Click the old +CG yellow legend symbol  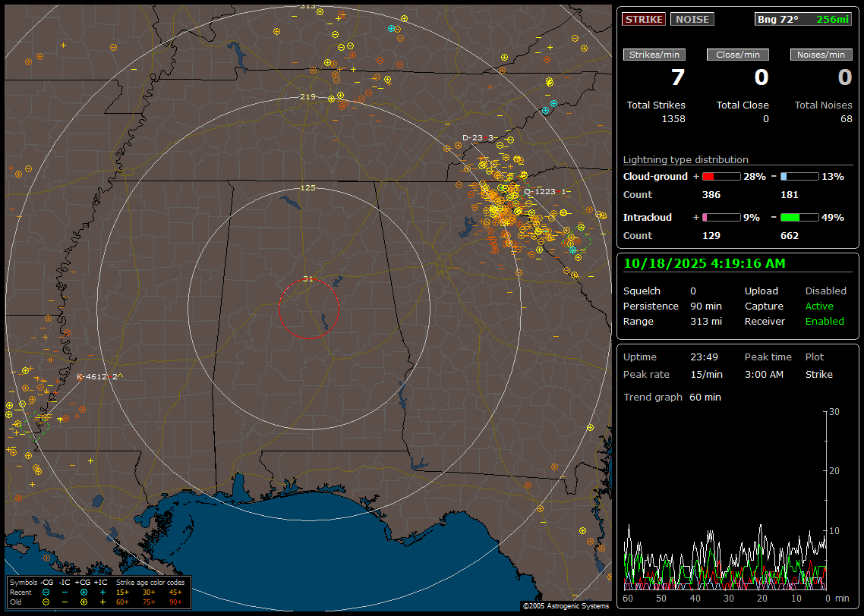[x=84, y=601]
